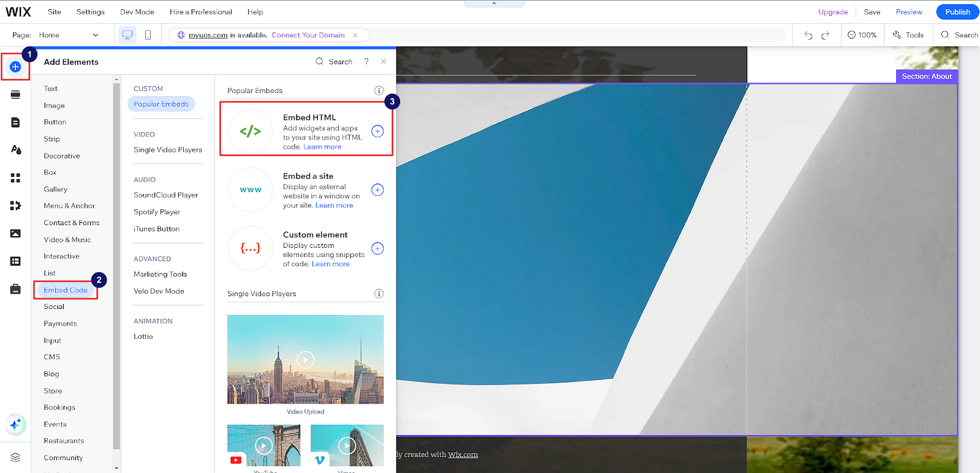
Task: Click Learn more under Custom element
Action: [331, 264]
